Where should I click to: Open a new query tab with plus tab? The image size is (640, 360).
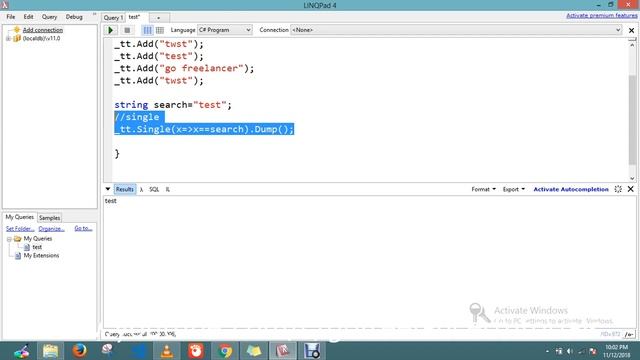click(x=159, y=18)
